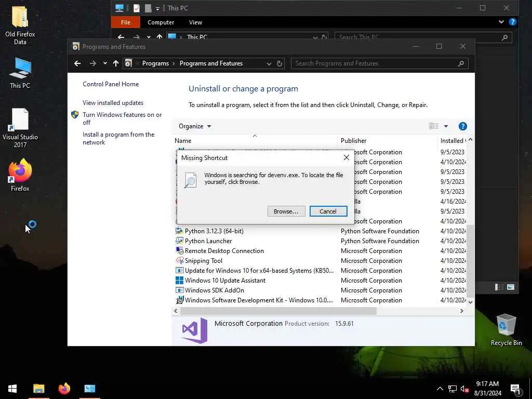Select Visual Studio 2017 desktop shortcut
The height and width of the screenshot is (399, 532).
tap(20, 128)
